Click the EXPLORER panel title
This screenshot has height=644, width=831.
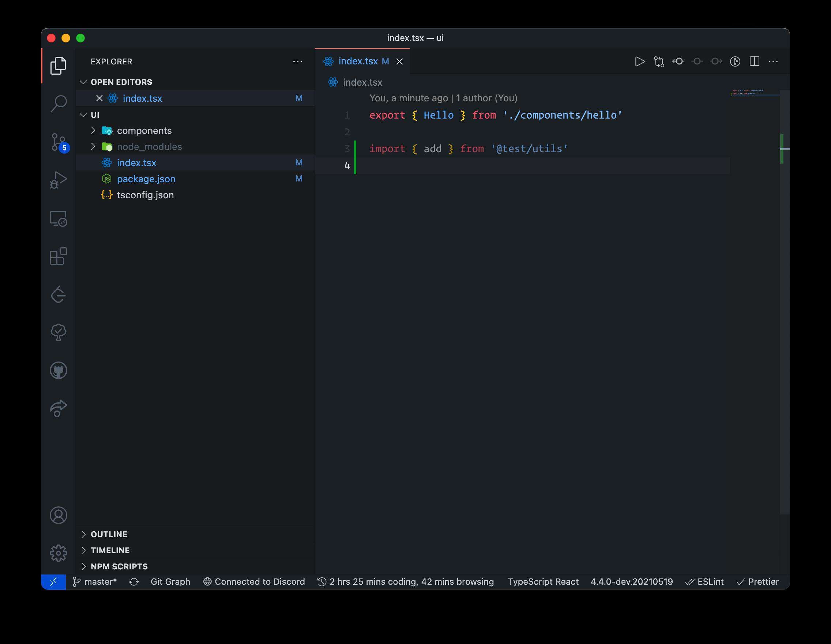coord(111,62)
